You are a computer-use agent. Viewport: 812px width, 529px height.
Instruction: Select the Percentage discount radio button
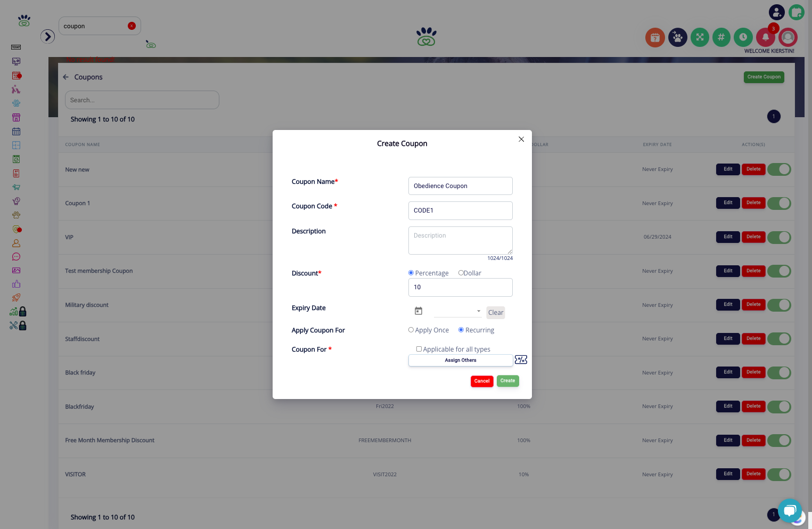[x=411, y=273]
